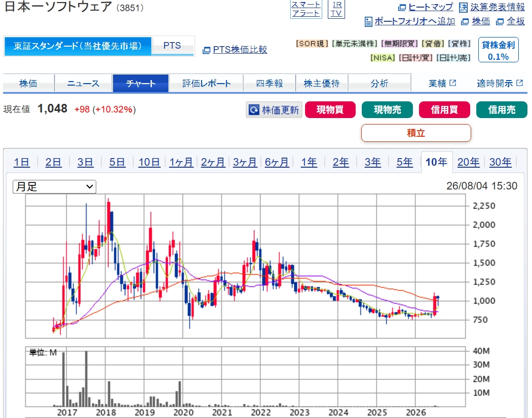Image resolution: width=532 pixels, height=418 pixels.
Task: Click the 信用売 button
Action: 502,109
